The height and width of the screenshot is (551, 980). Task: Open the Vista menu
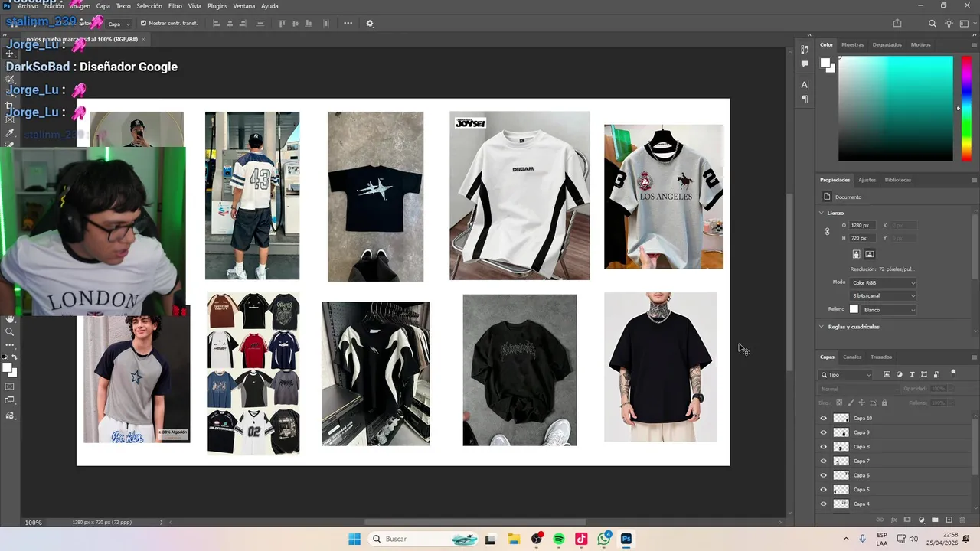pos(194,6)
